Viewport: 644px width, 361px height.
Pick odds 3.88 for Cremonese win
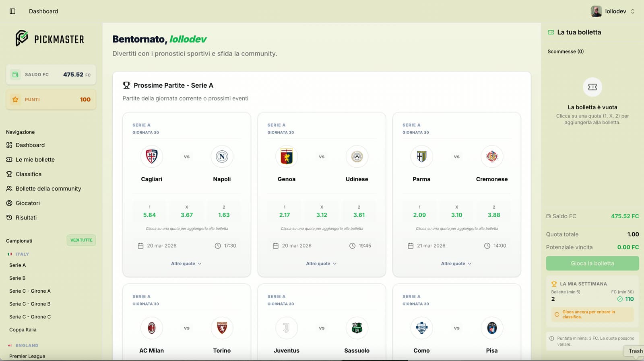tap(494, 212)
